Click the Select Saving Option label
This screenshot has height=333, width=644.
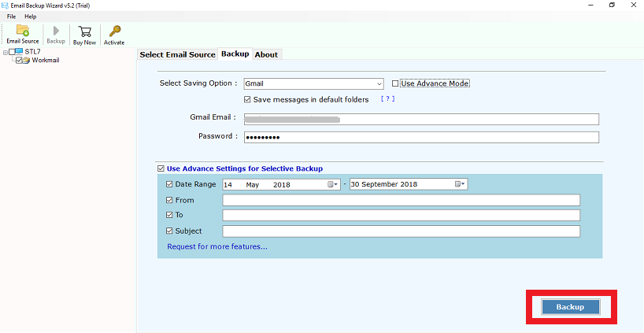[198, 83]
